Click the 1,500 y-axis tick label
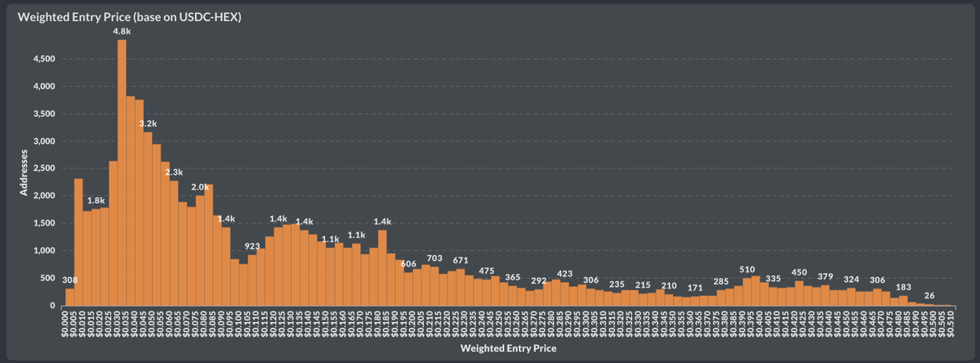Viewport: 980px width, 363px height. point(43,223)
